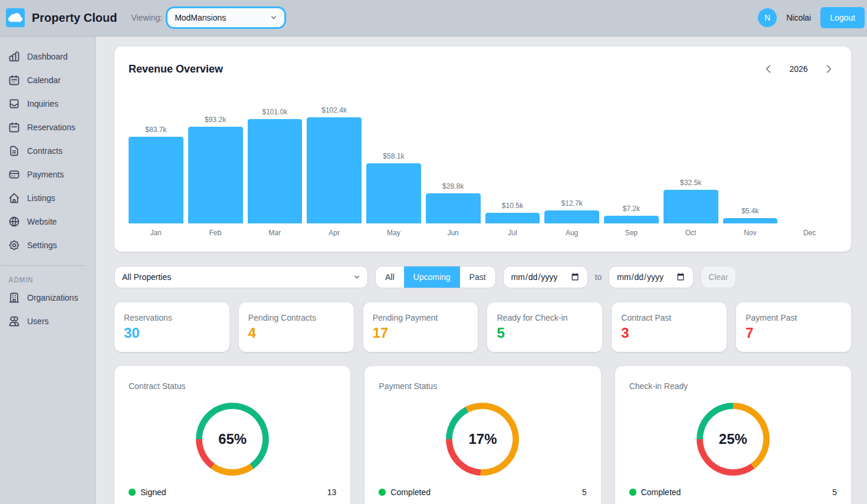Go to previous year in Revenue Overview

[x=768, y=69]
